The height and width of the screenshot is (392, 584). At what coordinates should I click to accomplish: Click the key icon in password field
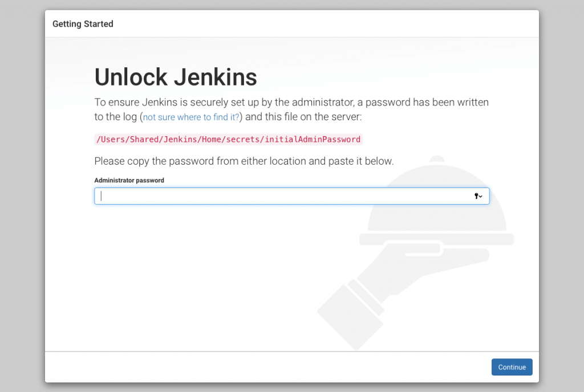point(476,196)
